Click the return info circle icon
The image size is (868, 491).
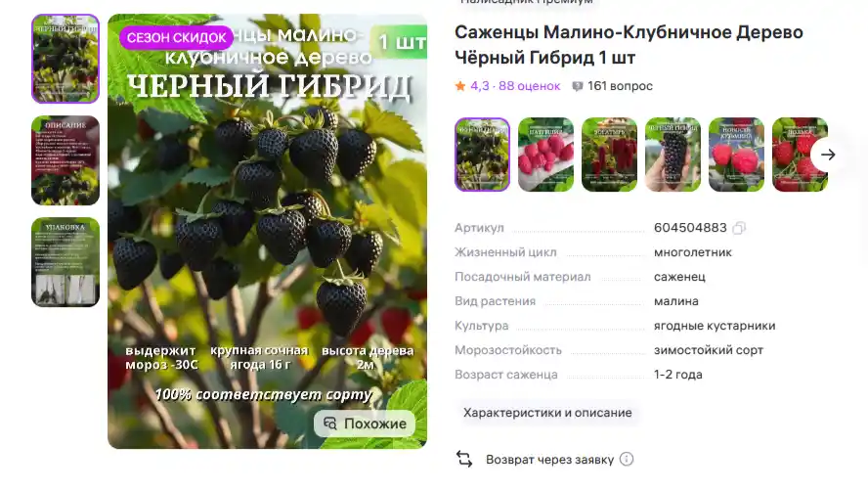click(x=627, y=460)
